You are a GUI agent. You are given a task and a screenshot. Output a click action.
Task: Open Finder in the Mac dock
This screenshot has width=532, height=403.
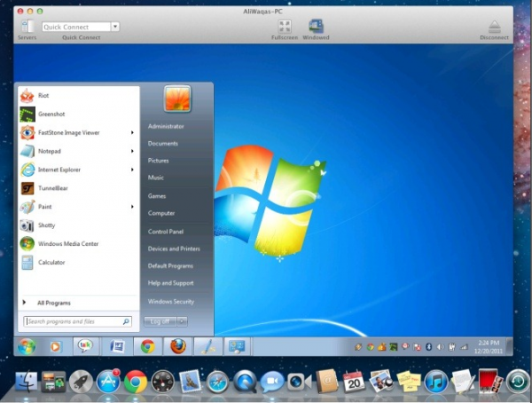(26, 382)
